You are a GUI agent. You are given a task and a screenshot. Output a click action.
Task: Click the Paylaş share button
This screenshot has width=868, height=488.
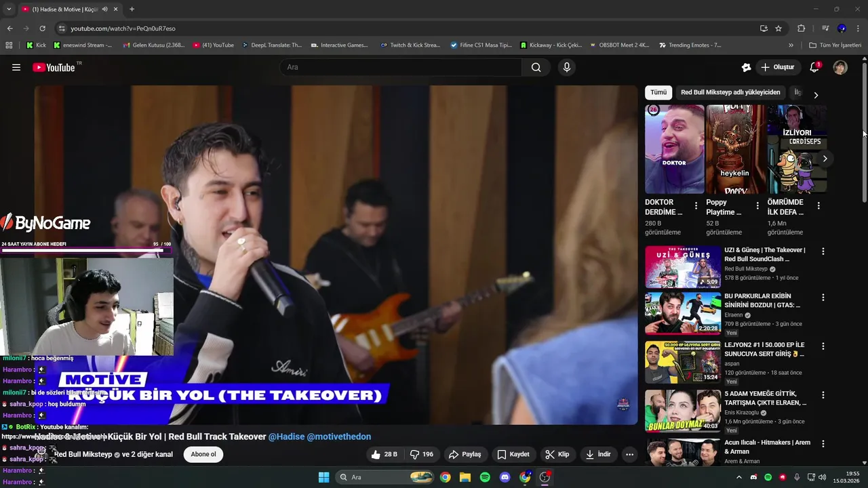465,454
